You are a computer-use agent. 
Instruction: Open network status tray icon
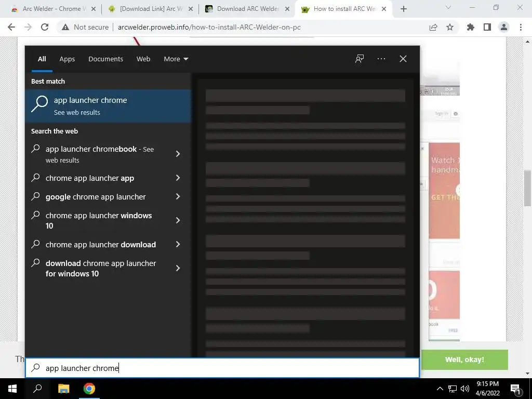pos(453,389)
